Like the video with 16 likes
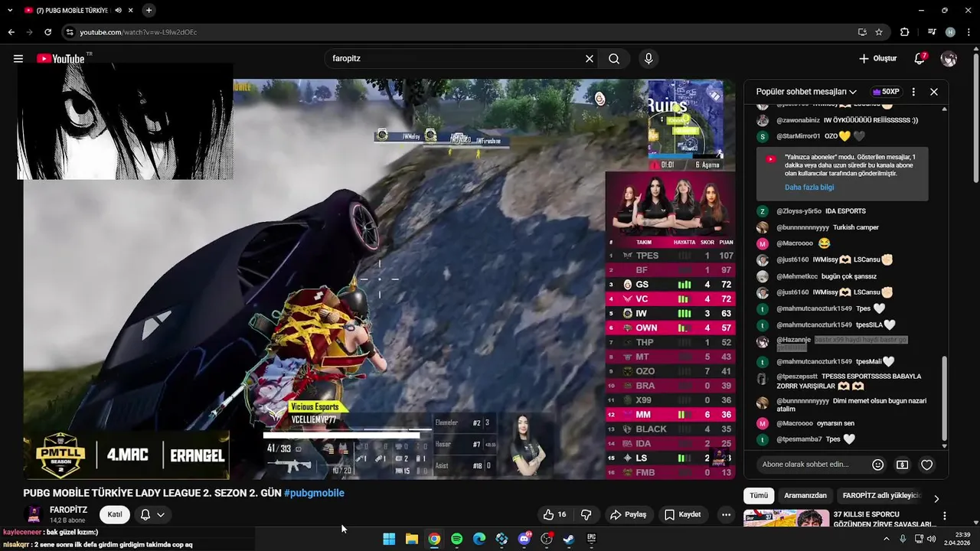 [x=555, y=514]
